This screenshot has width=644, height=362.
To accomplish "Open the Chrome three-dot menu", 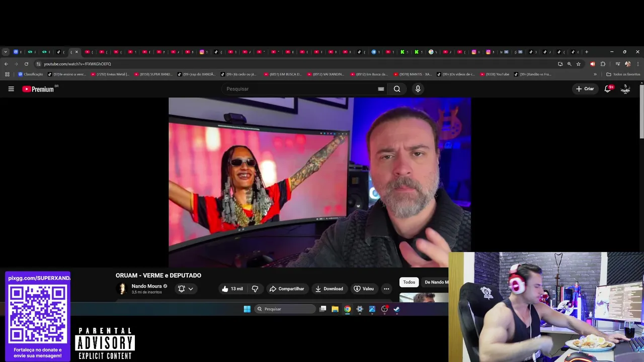I will [x=638, y=64].
